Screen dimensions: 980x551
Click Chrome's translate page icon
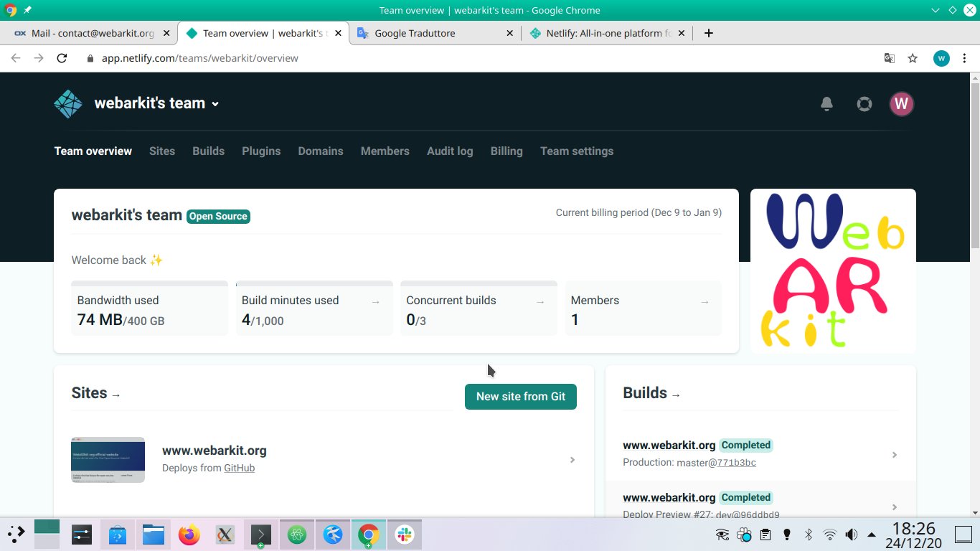pyautogui.click(x=889, y=58)
